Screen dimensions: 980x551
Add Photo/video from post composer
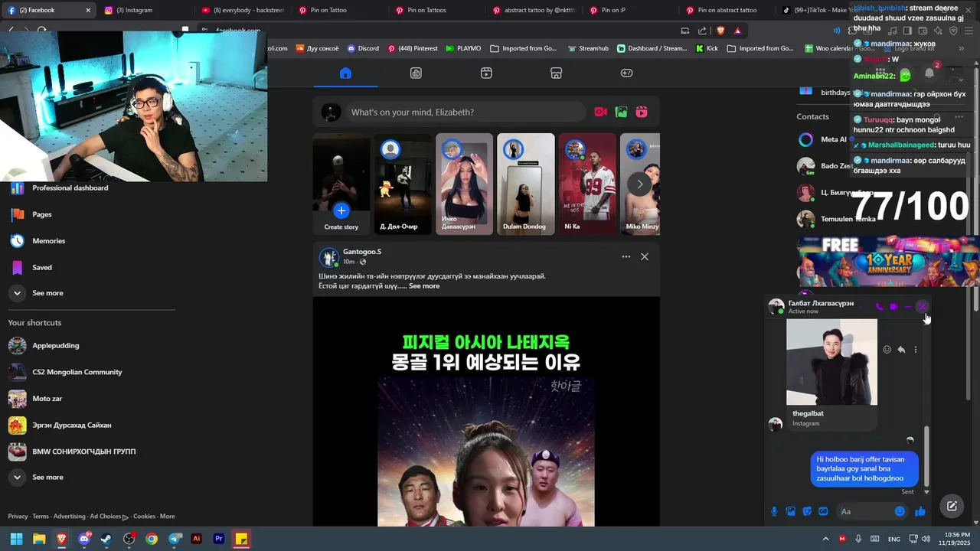point(622,112)
